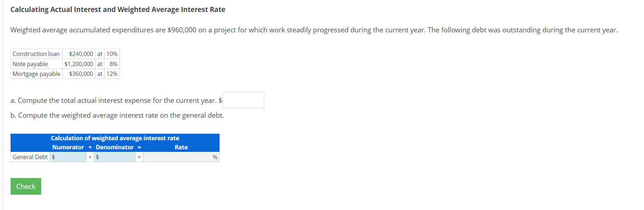Screen dimensions: 644x210
Task: Click the Denominator input field for General Debt
Action: tap(115, 157)
